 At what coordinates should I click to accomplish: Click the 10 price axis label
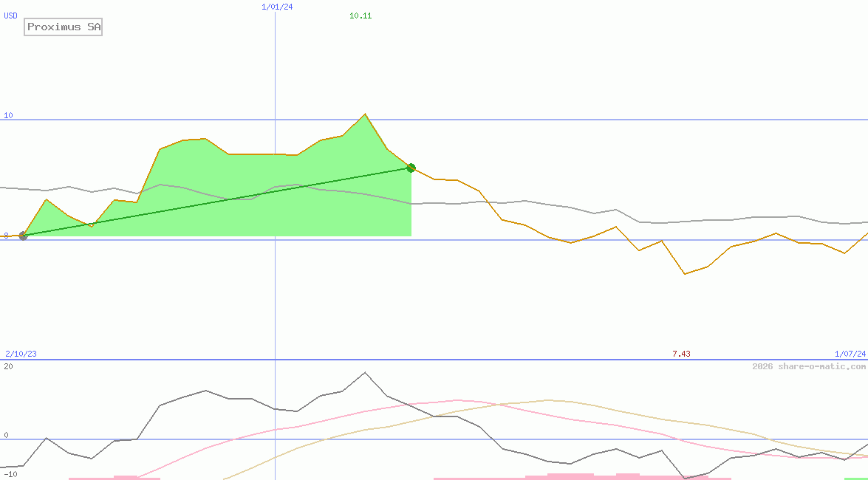pyautogui.click(x=8, y=116)
